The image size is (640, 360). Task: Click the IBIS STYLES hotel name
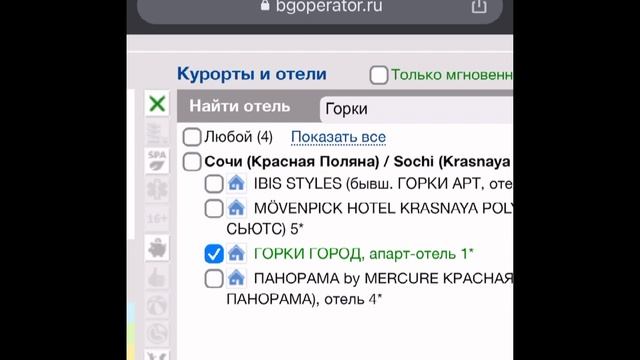[383, 184]
